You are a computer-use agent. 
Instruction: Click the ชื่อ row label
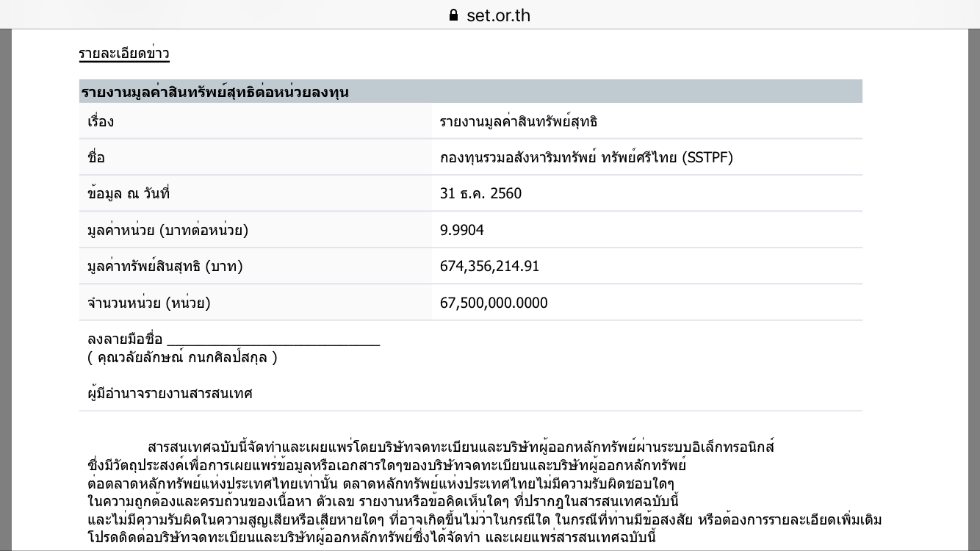pyautogui.click(x=96, y=157)
